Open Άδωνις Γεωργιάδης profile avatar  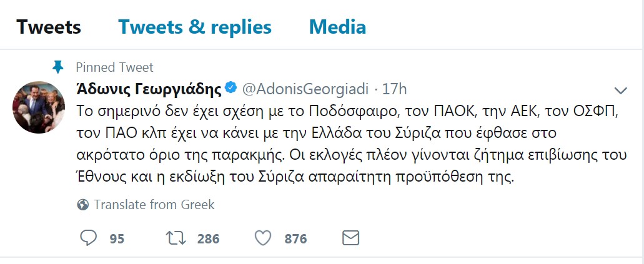[39, 107]
